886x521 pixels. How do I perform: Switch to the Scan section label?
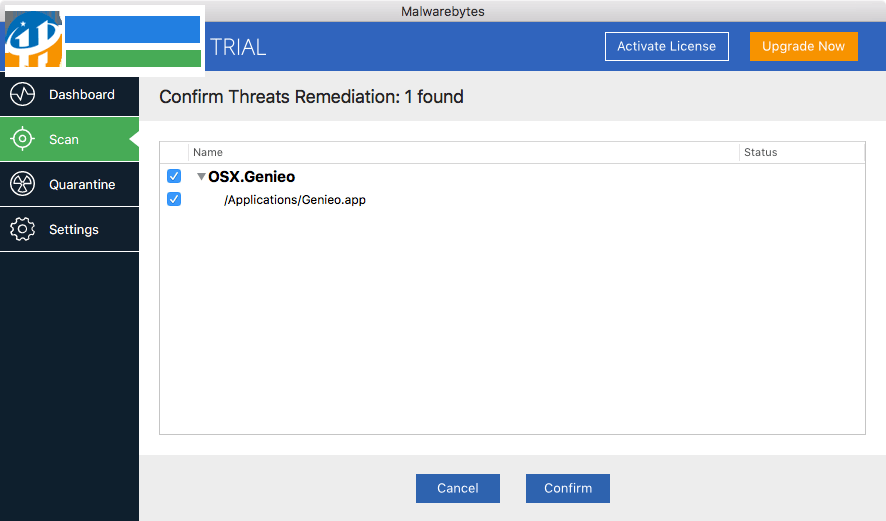coord(64,140)
